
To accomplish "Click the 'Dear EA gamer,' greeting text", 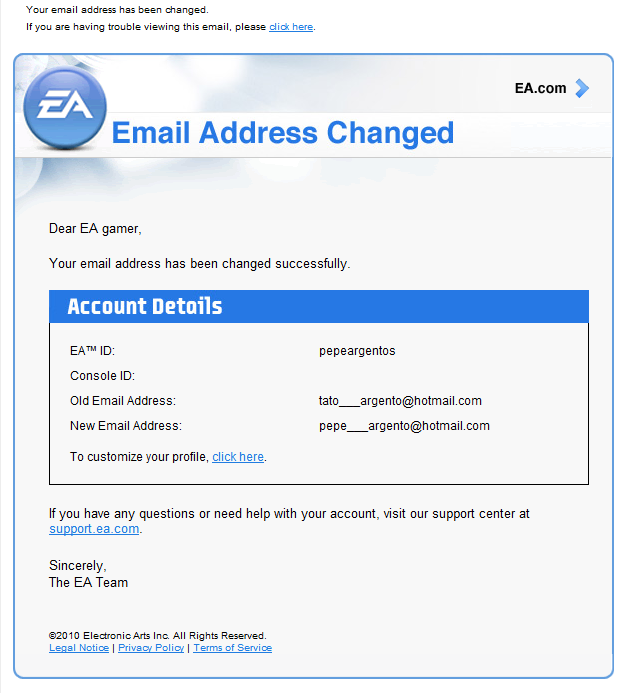I will click(95, 228).
